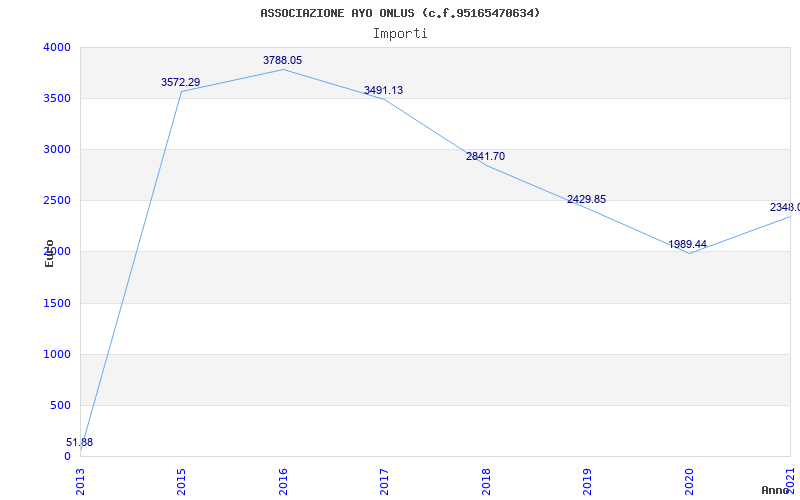Click the 2016 x-axis year label
This screenshot has width=800, height=500.
click(x=283, y=482)
